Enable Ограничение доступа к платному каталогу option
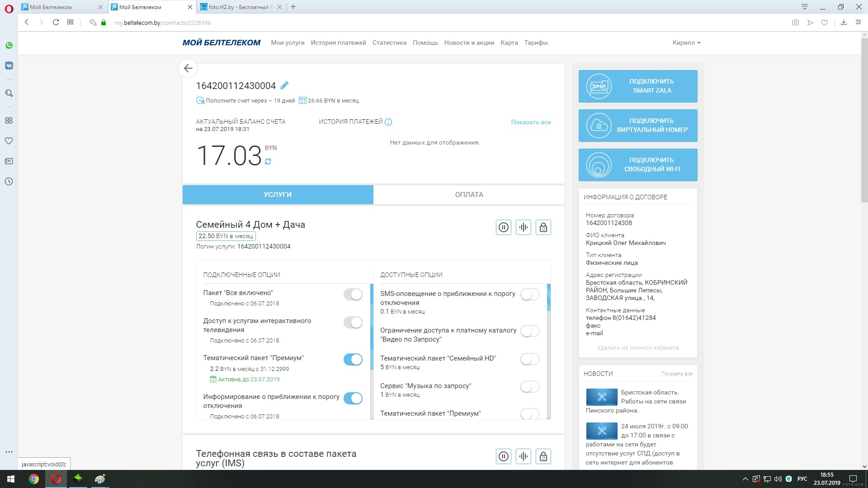 pos(530,331)
